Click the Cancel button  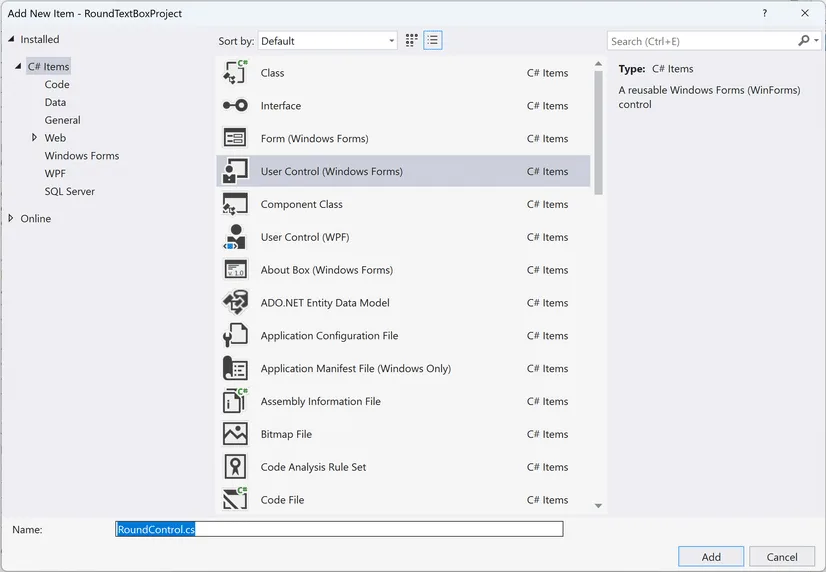(782, 557)
